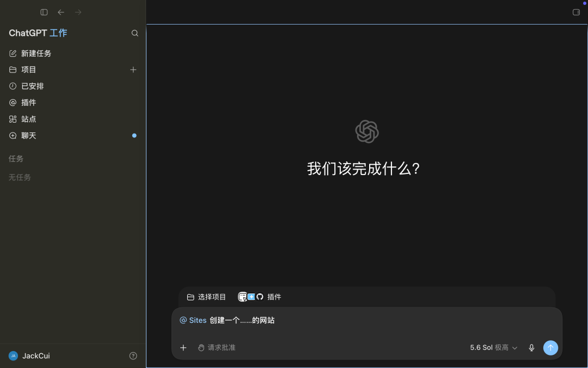588x368 pixels.
Task: Open the 5.6 Sol 极高 model dropdown
Action: click(x=493, y=348)
